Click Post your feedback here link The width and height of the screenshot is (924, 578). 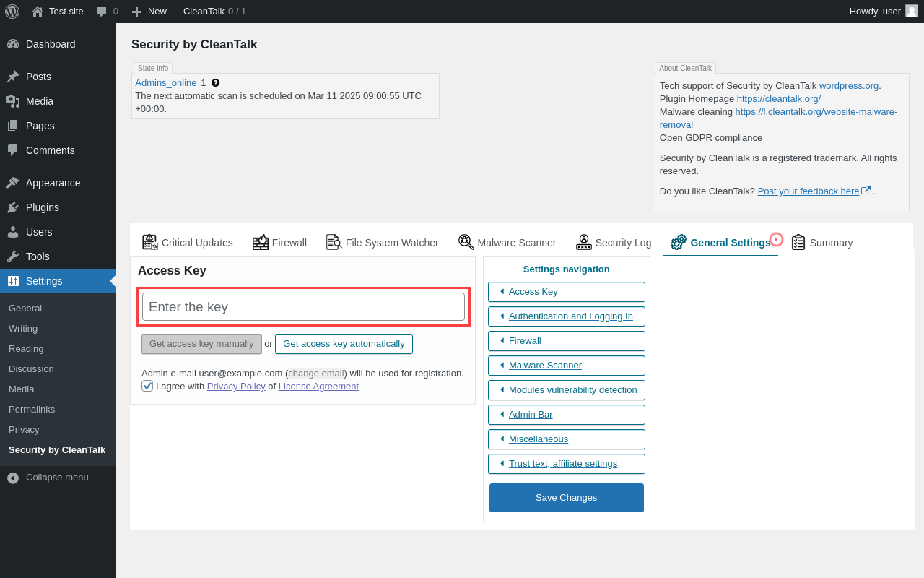[808, 191]
